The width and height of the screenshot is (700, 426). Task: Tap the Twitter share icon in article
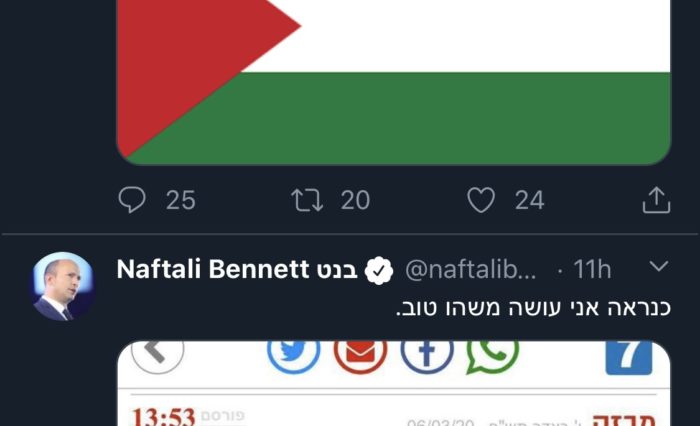pos(294,355)
